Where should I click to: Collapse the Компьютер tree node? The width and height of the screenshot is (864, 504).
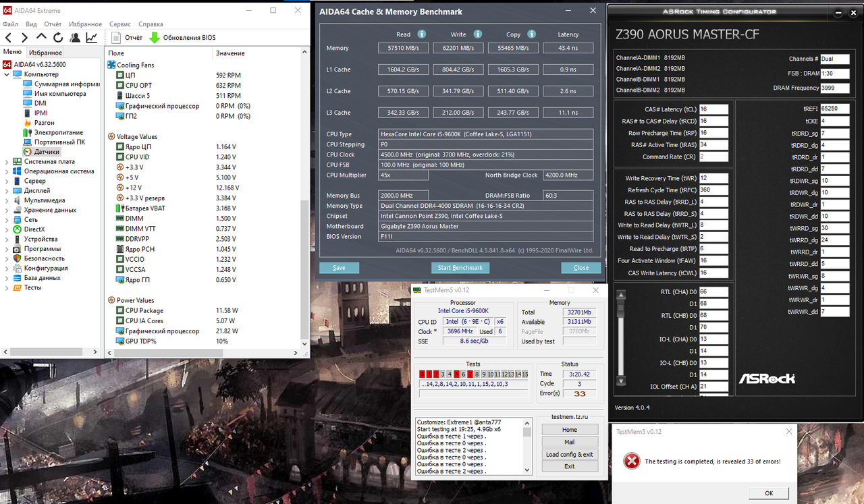(x=7, y=74)
